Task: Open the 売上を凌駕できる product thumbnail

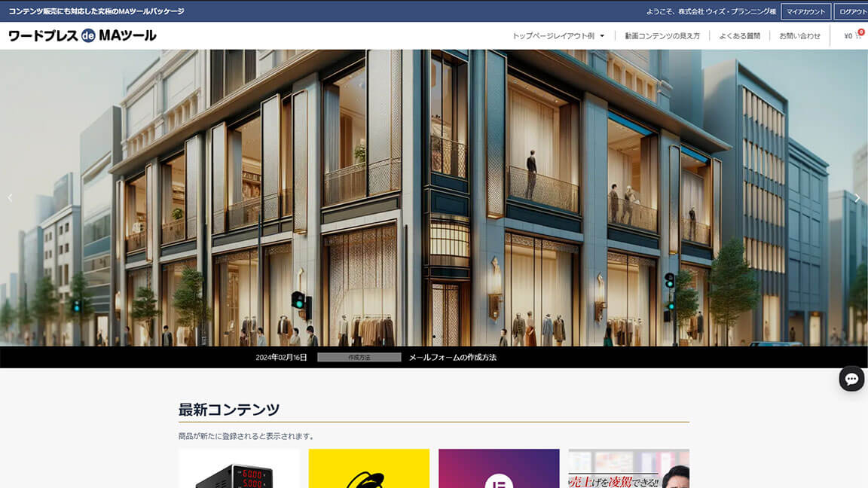Action: coord(628,468)
